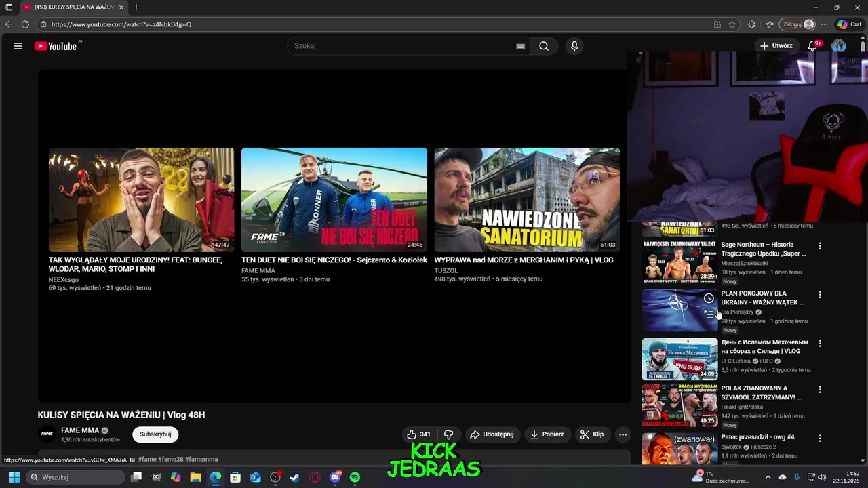The image size is (868, 488).
Task: Open UFC Eurasia Makhachev vlog thumbnail
Action: 679,359
